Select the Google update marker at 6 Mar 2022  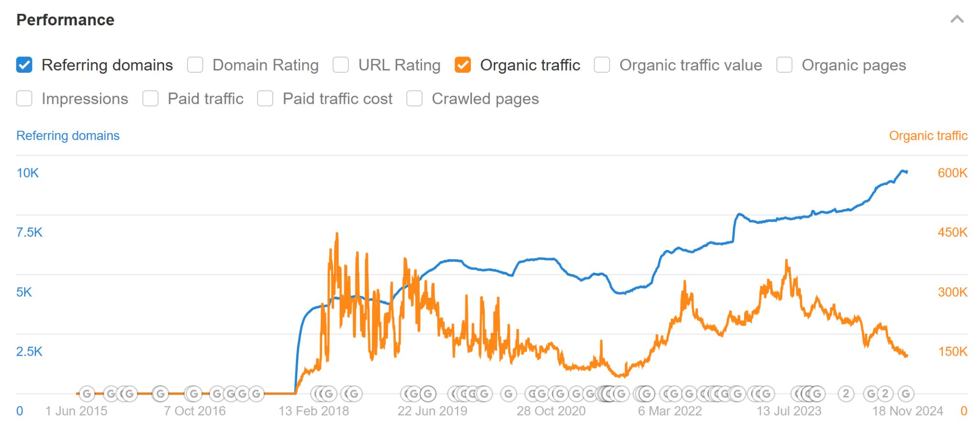coord(675,394)
